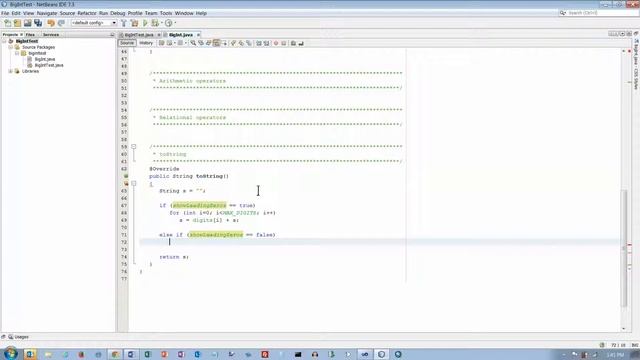Click the Stop Macro Recording icon
The image size is (640, 360).
coord(284,43)
